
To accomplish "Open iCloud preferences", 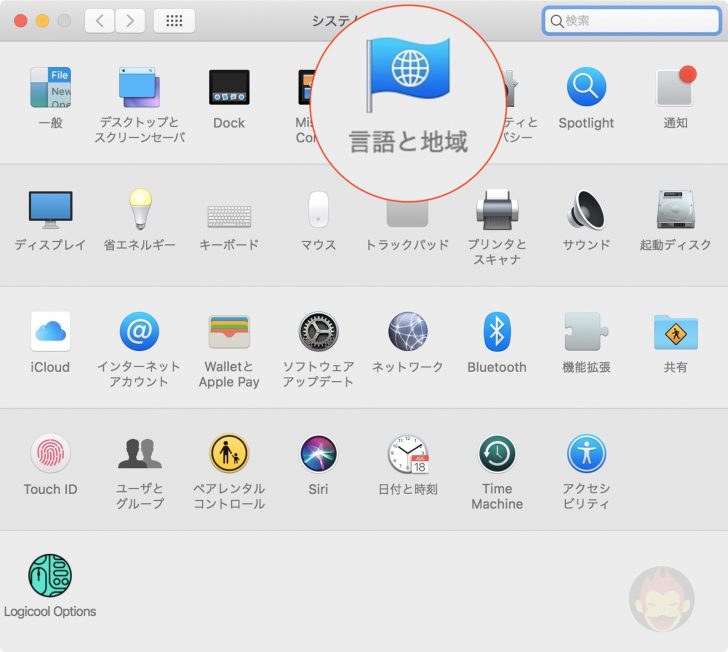I will [x=51, y=332].
